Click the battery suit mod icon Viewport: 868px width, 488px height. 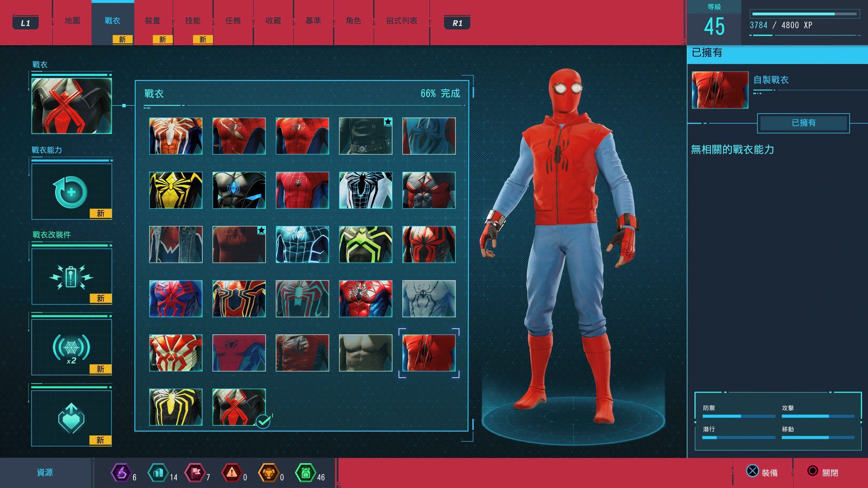tap(71, 277)
